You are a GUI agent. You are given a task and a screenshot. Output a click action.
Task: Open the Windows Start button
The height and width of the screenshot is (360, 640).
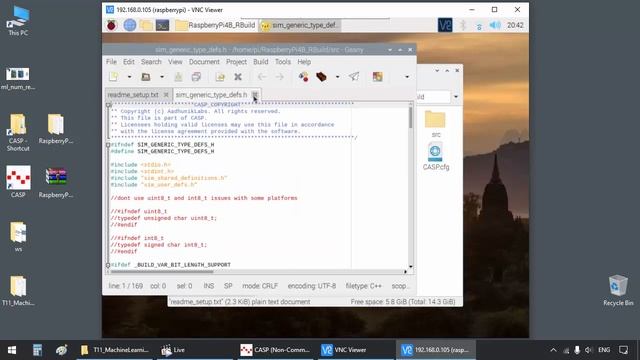tap(12, 350)
